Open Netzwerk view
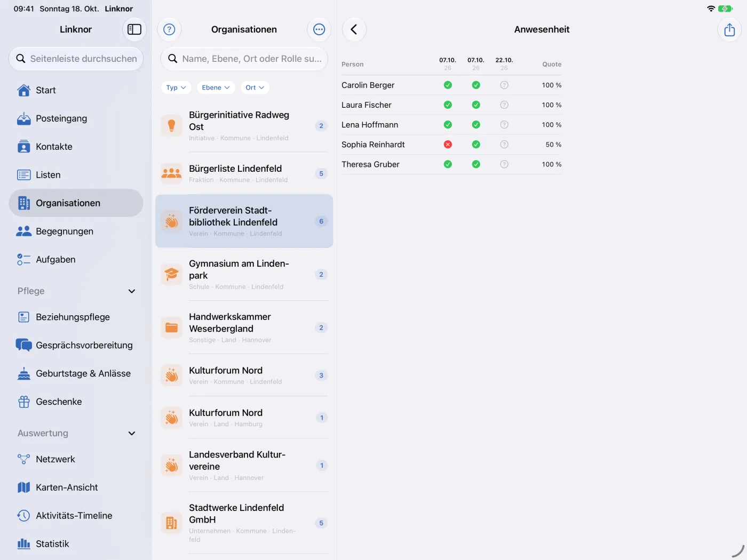The image size is (747, 560). coord(76,459)
